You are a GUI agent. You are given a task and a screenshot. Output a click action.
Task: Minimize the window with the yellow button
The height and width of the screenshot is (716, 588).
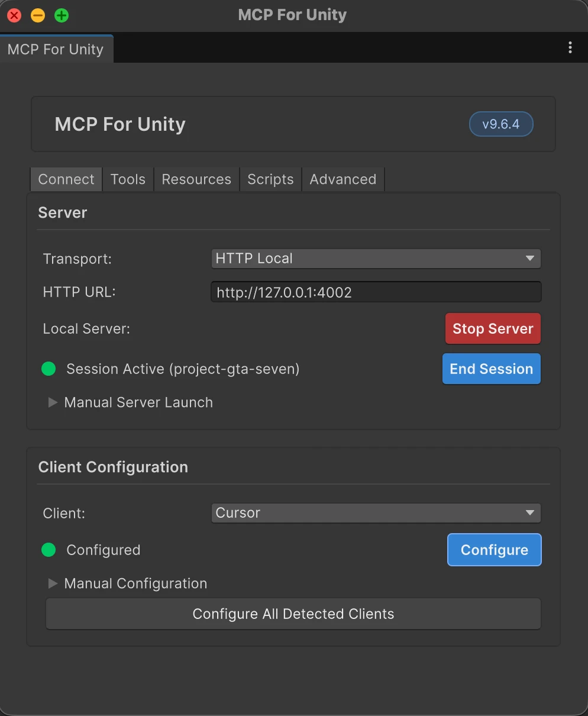pos(38,15)
